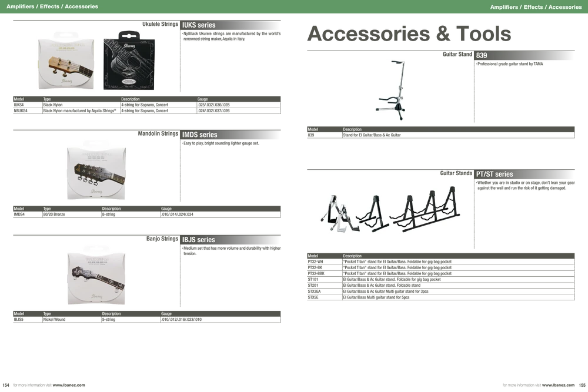
Task: Click left page Amplifiers / Effects / Accessories header
Action: click(52, 6)
